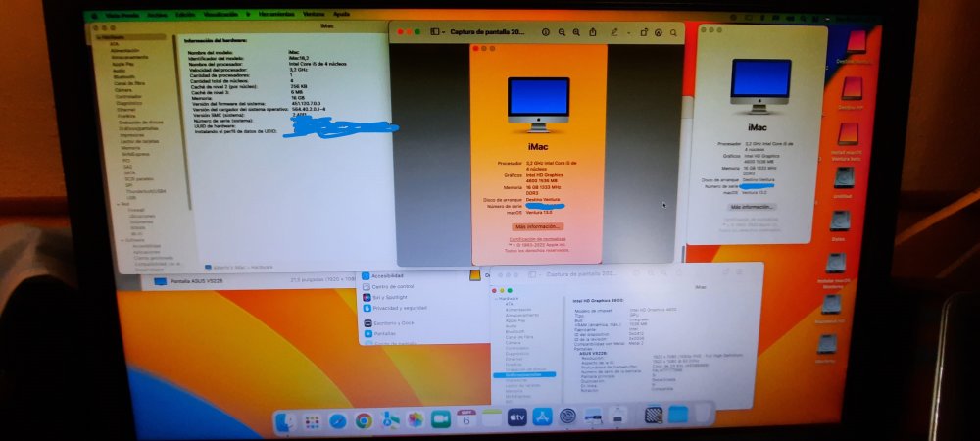Open the Herramientas menu

pos(276,14)
